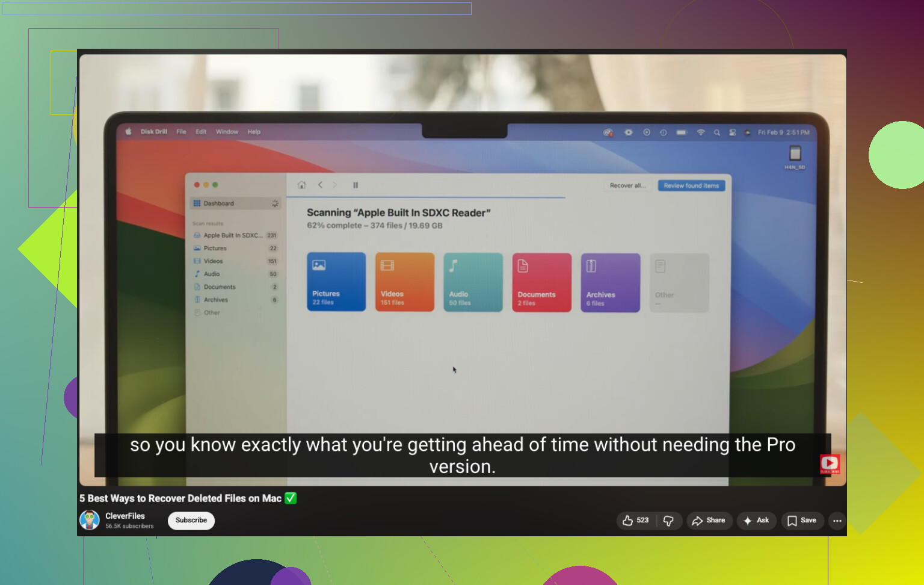Open the Help menu

(x=254, y=132)
